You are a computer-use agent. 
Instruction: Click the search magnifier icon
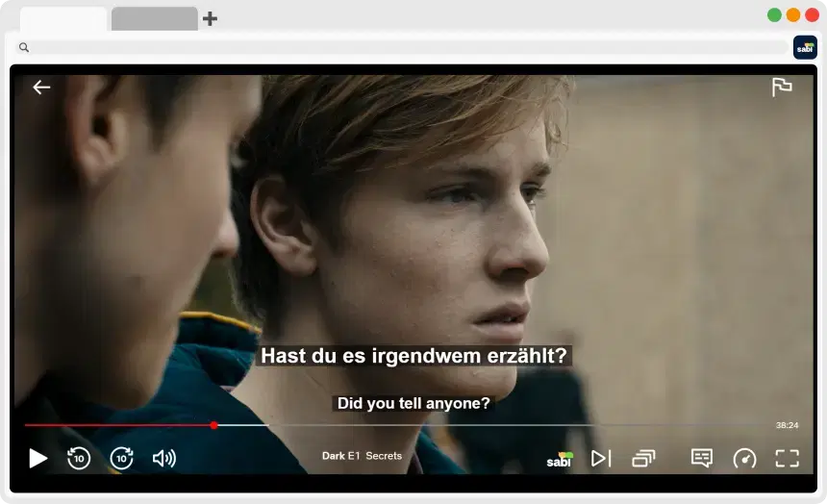(24, 47)
